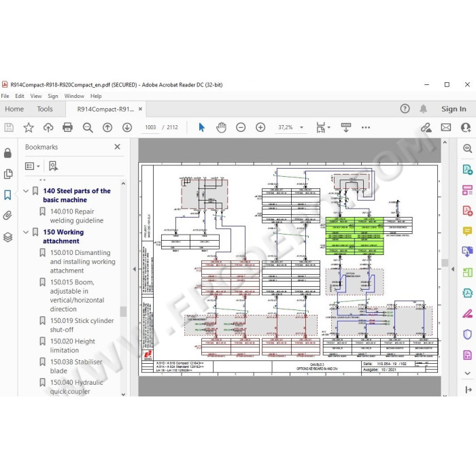The width and height of the screenshot is (476, 476).
Task: Open the 150.019 Stick cylinder shut-off bookmark
Action: coord(82,325)
